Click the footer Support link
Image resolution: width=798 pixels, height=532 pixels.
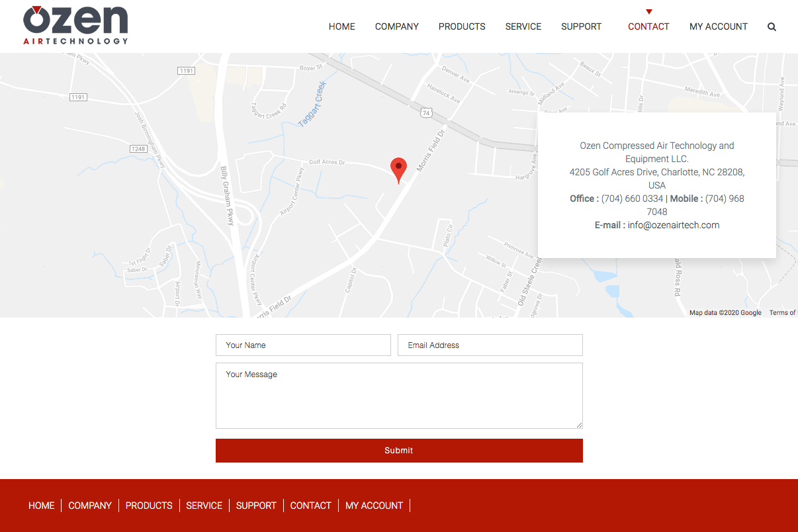pos(256,506)
